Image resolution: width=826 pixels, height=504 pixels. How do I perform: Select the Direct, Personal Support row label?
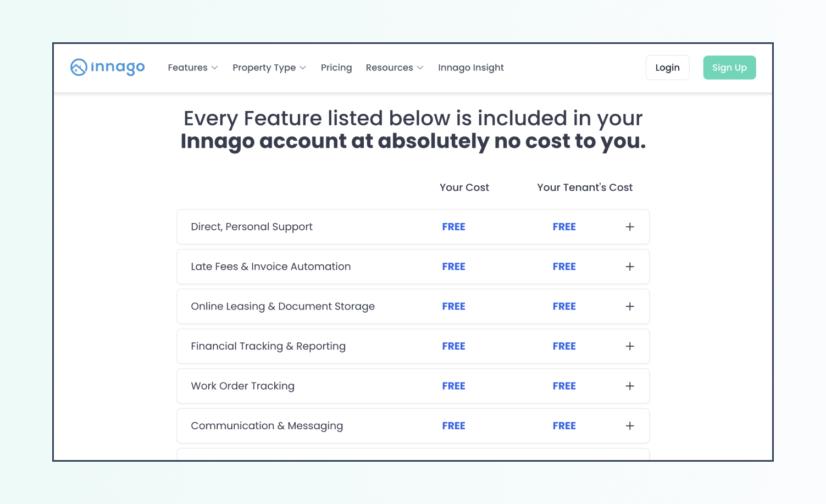click(x=252, y=227)
